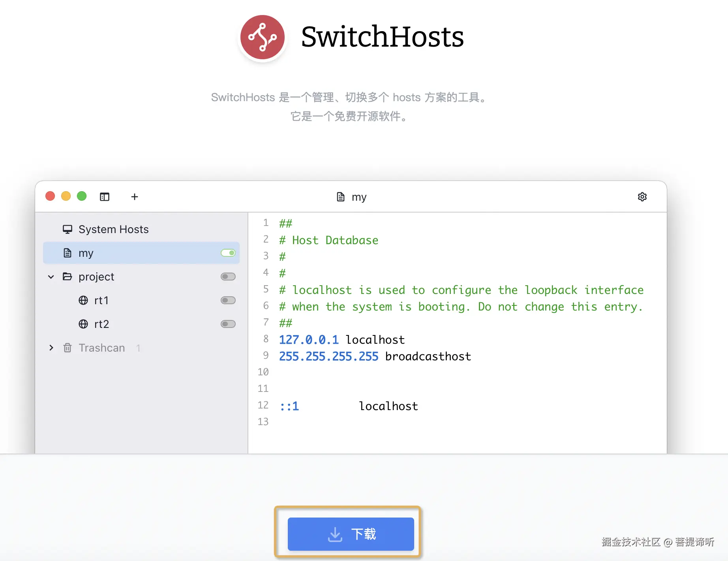Image resolution: width=728 pixels, height=561 pixels.
Task: Click the download arrow icon on the button
Action: coord(335,534)
